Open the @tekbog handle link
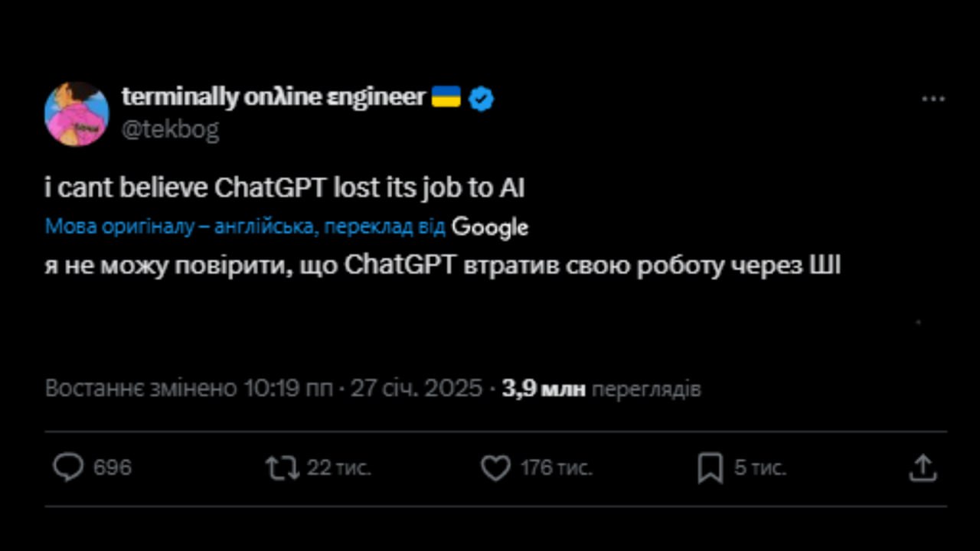Viewport: 980px width, 551px height. tap(170, 129)
